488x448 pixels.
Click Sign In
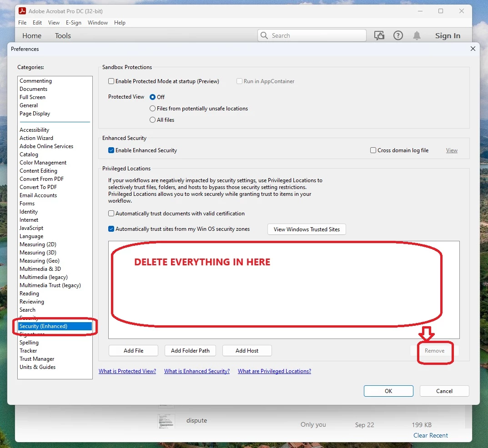point(448,36)
